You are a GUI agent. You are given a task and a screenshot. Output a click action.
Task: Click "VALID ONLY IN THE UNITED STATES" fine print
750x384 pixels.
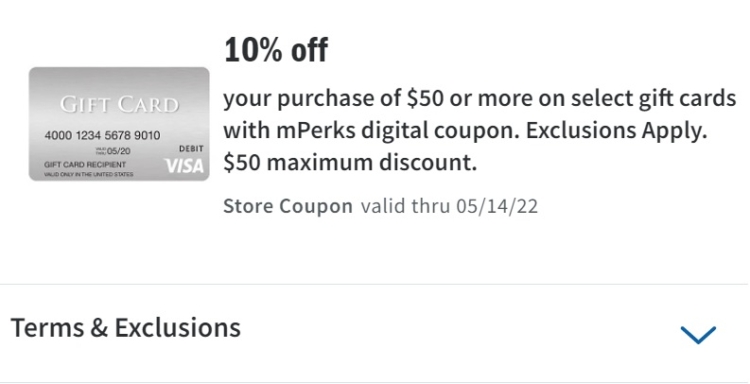(x=88, y=174)
